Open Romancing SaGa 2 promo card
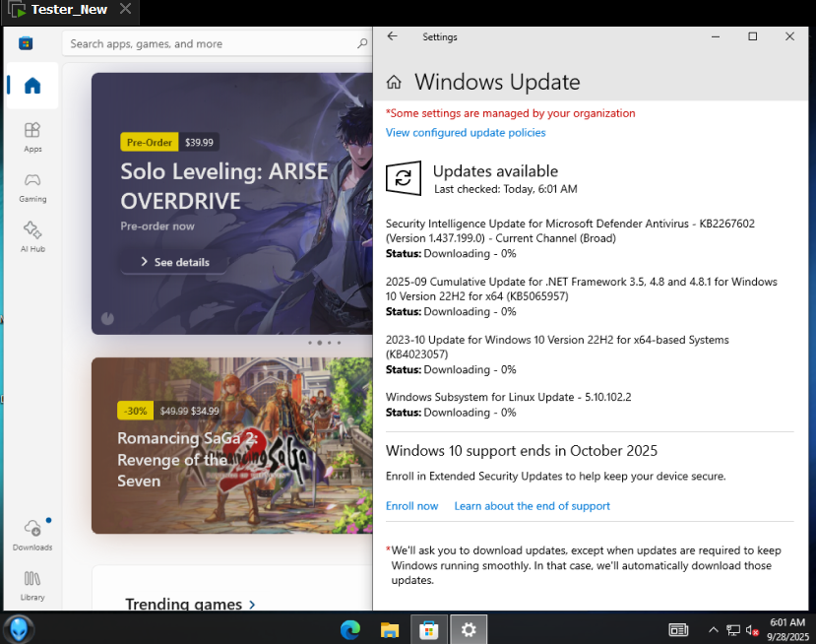The height and width of the screenshot is (644, 816). (232, 446)
